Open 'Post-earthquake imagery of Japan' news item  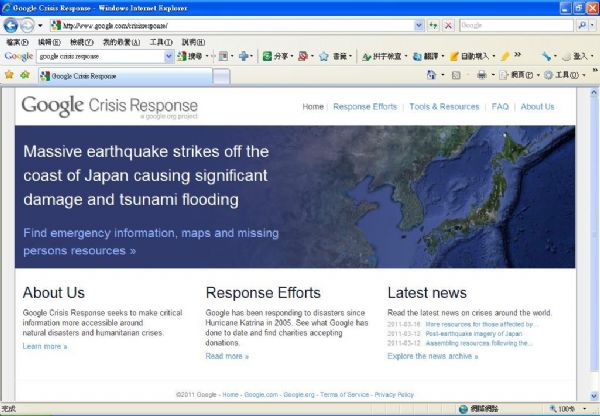tap(474, 334)
